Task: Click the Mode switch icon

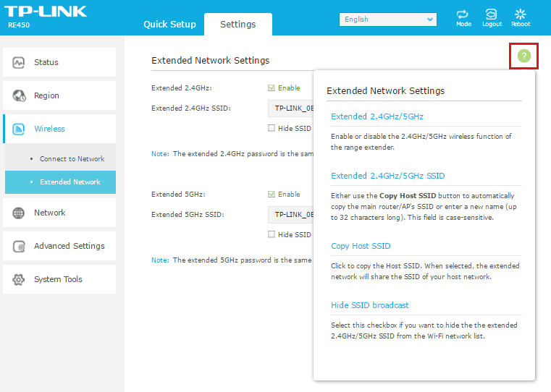Action: click(463, 14)
